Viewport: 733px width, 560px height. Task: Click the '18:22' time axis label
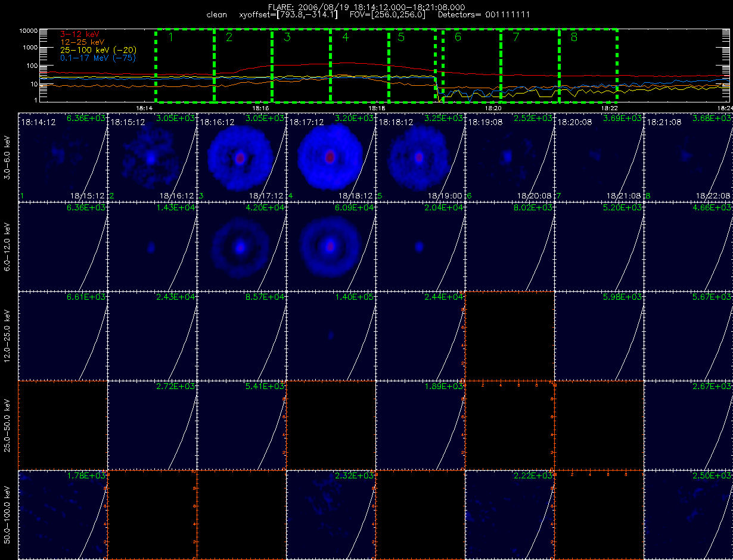pos(609,108)
